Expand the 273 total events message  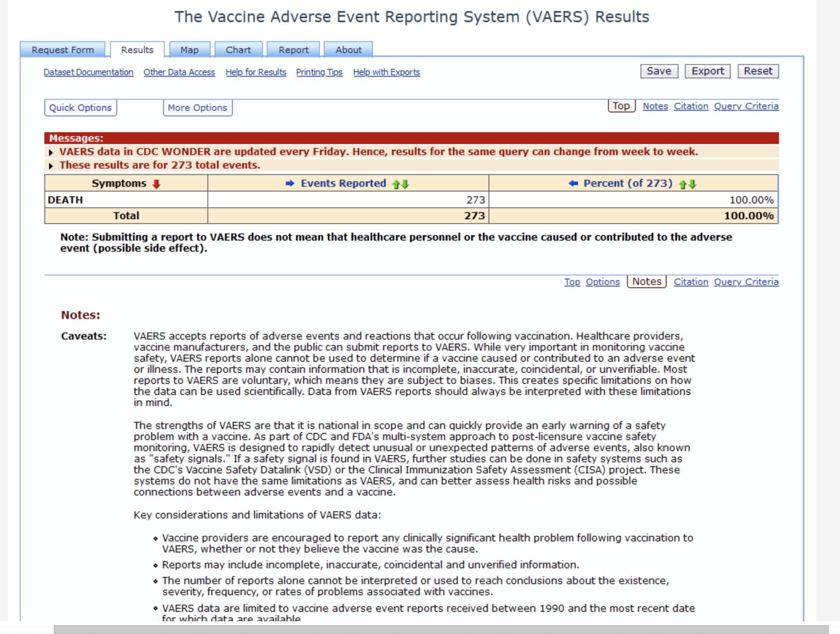[51, 166]
